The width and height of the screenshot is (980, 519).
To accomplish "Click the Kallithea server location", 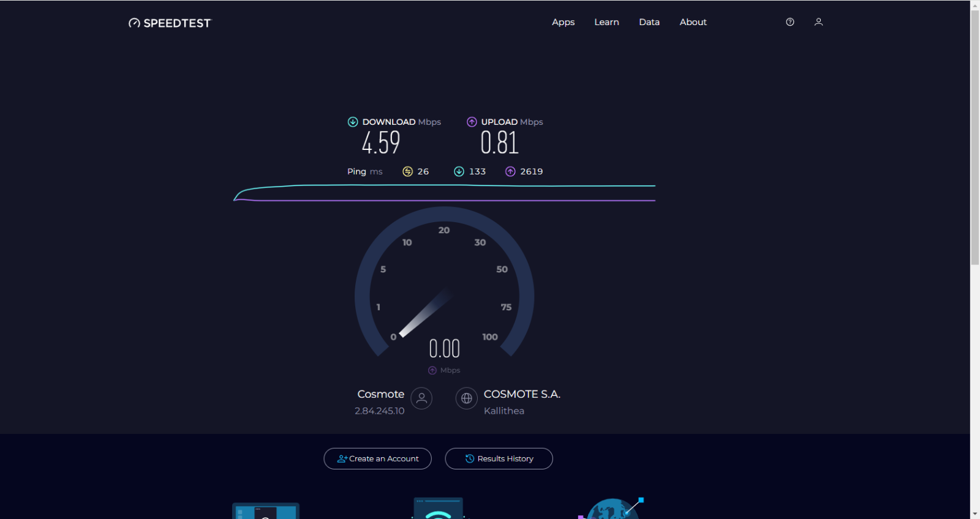I will click(x=504, y=411).
